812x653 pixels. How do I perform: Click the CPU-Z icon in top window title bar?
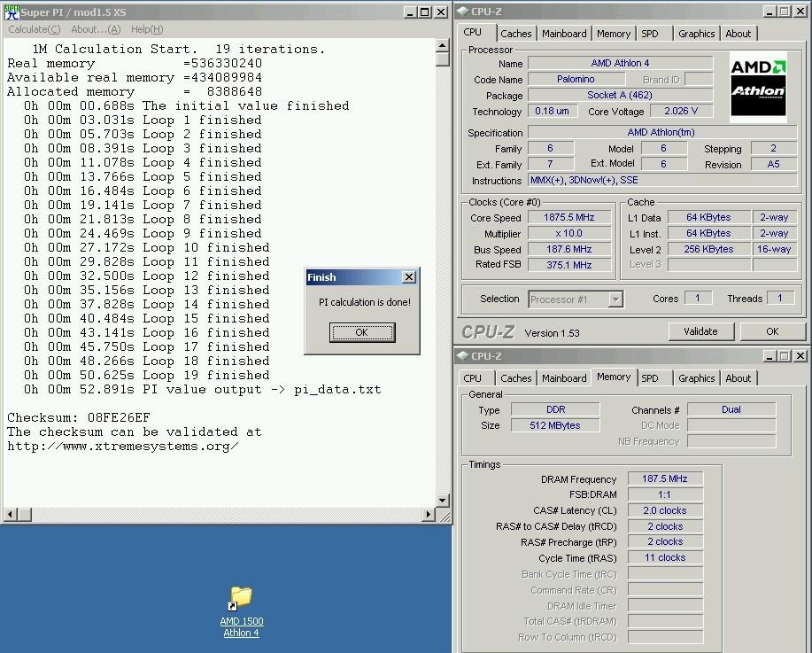[x=462, y=12]
